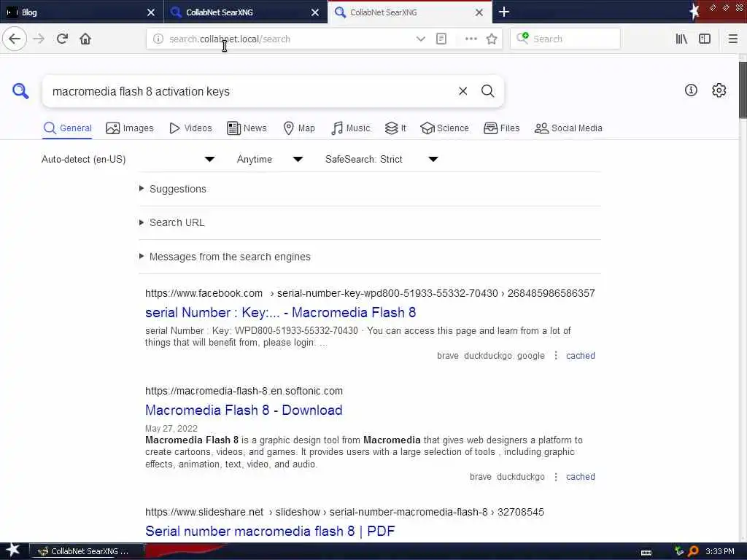The height and width of the screenshot is (560, 747).
Task: Go back with the browser back arrow
Action: 15,39
